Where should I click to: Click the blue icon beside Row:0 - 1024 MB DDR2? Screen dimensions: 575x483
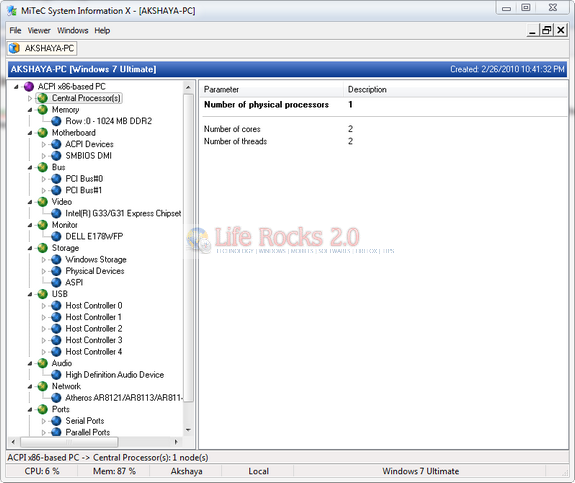56,121
